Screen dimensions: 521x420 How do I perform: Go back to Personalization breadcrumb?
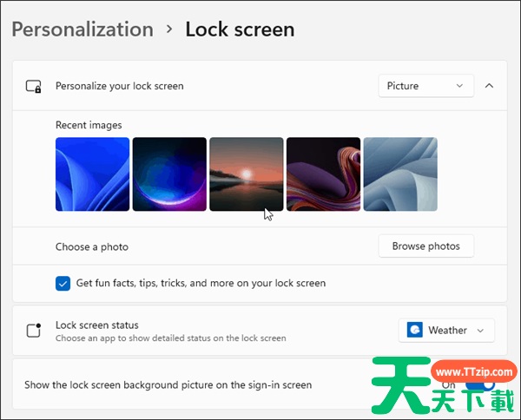coord(82,29)
